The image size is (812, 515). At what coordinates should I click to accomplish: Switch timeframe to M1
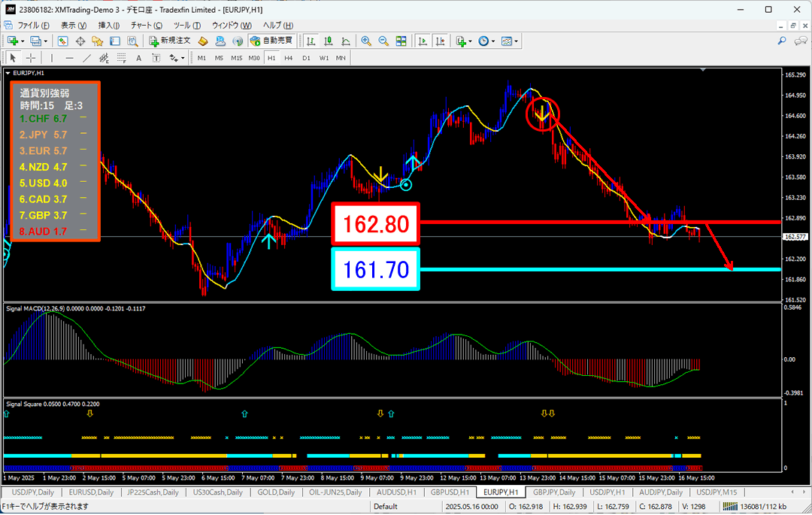(201, 58)
